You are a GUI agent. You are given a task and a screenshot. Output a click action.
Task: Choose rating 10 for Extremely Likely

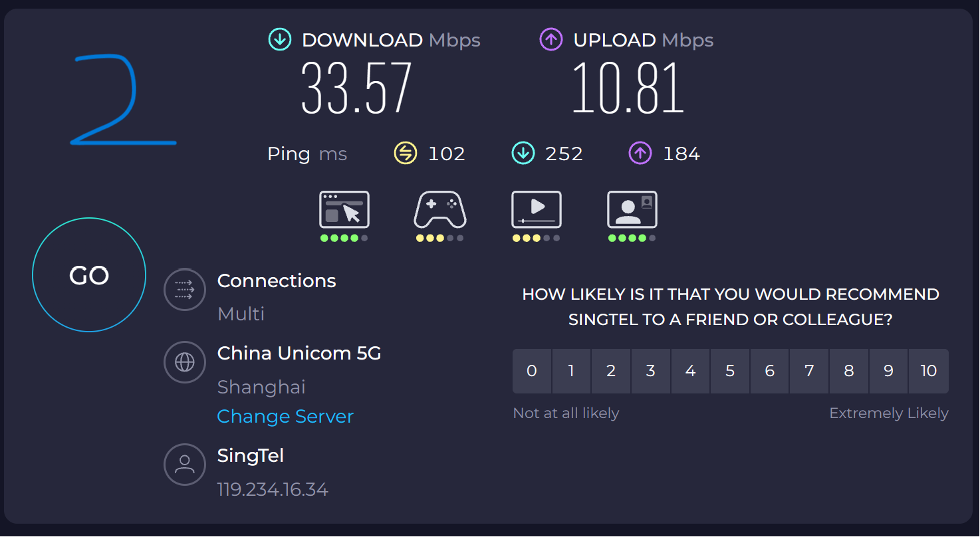point(928,371)
